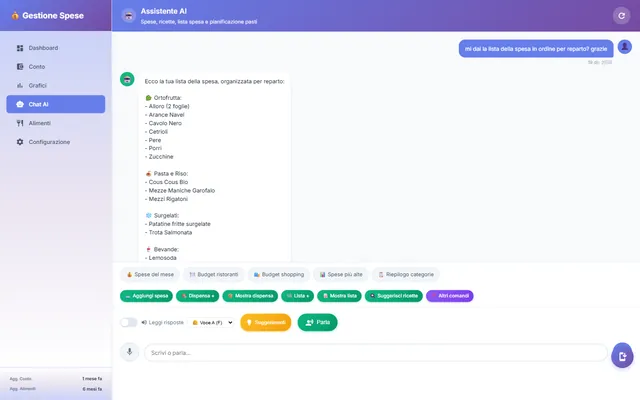
Task: Expand the Dispensa + command
Action: click(198, 296)
